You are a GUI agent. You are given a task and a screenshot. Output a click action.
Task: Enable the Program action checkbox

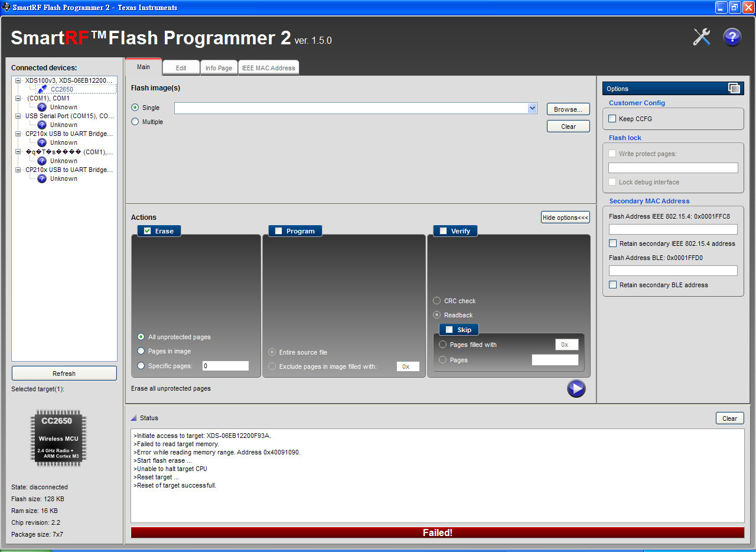[278, 231]
